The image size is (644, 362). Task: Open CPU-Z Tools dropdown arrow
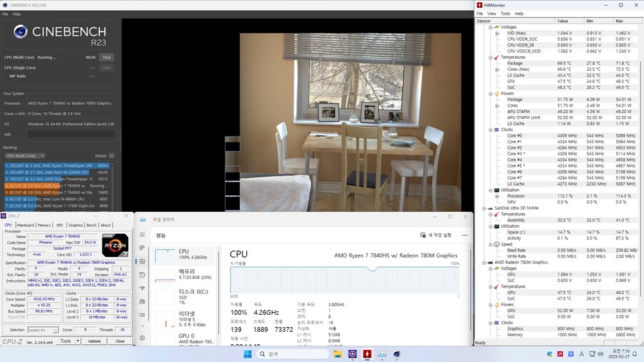[77, 341]
